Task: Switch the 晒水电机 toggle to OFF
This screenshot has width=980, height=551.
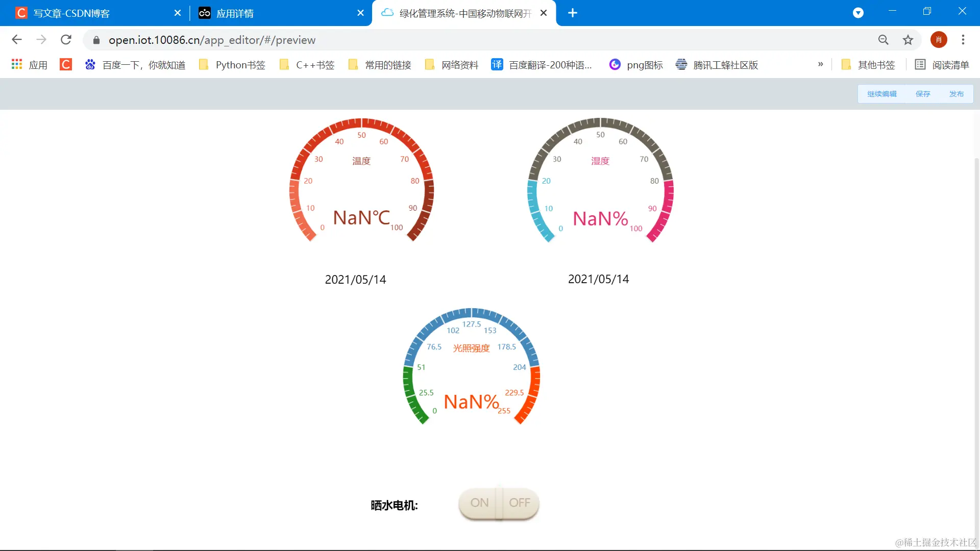Action: [x=520, y=503]
